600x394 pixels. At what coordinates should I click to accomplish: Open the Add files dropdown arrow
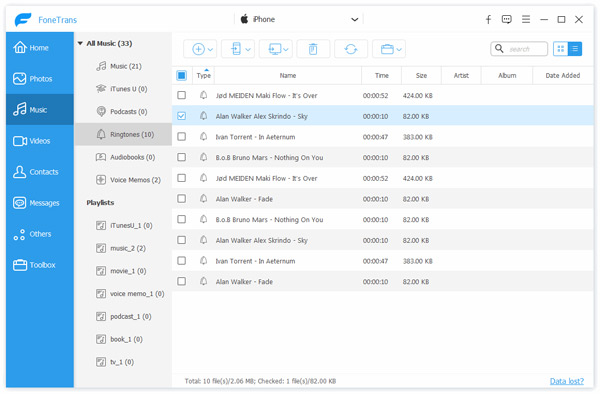(210, 49)
